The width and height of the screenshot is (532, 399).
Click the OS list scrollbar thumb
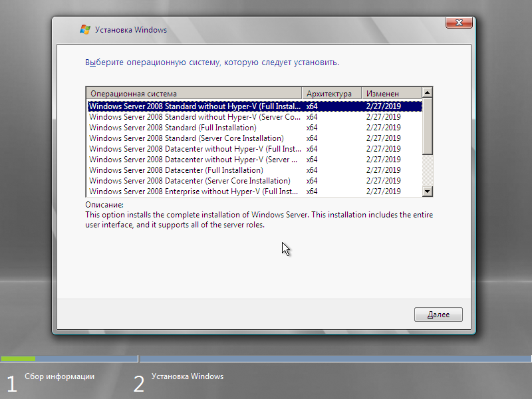[427, 126]
